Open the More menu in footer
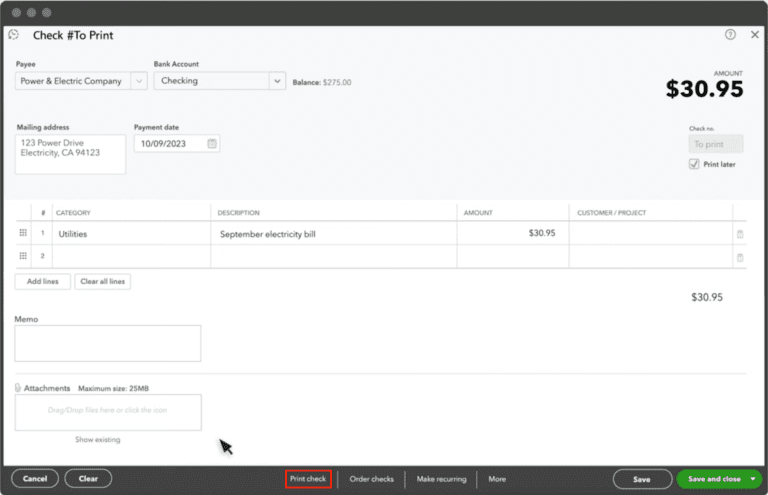The image size is (768, 495). (x=497, y=479)
